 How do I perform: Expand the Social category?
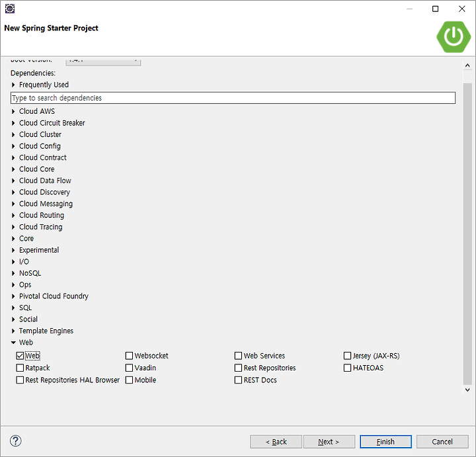pyautogui.click(x=13, y=319)
